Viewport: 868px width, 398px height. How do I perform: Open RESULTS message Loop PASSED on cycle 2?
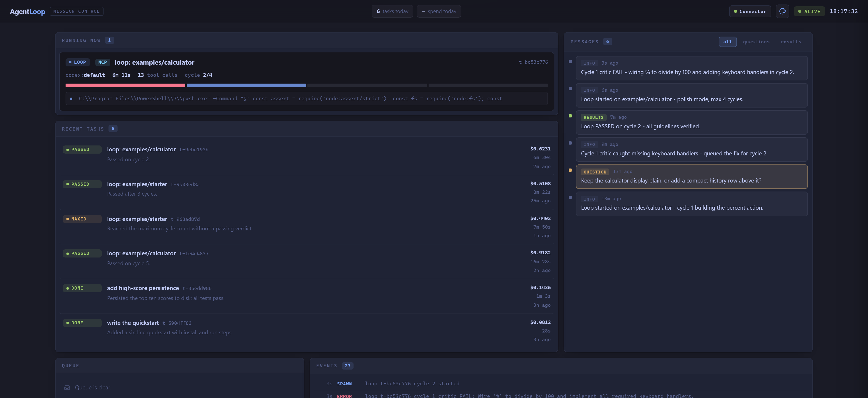(x=692, y=123)
